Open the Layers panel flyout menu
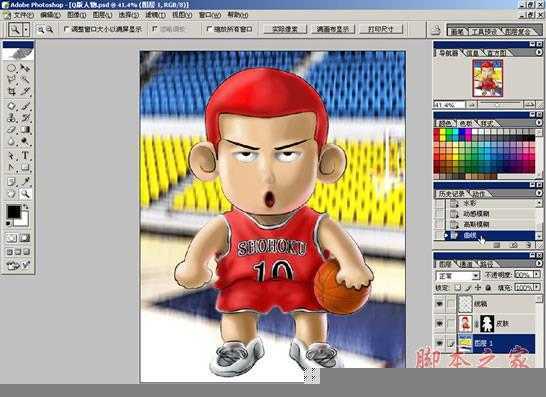 tap(539, 264)
